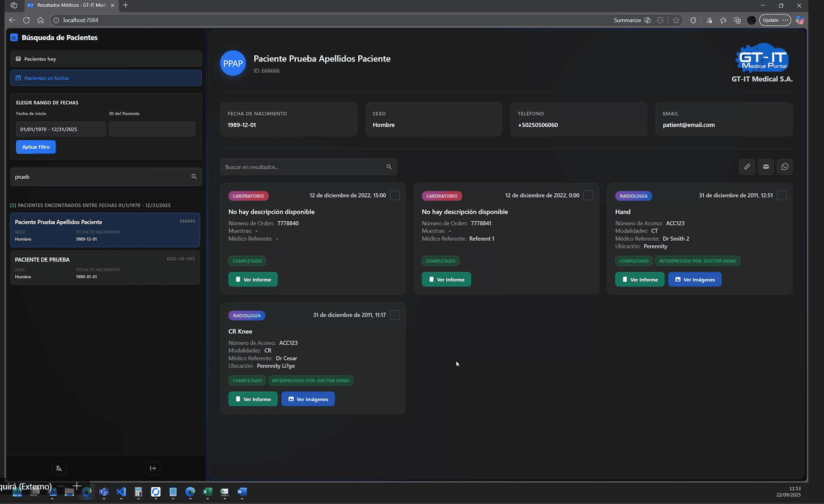
Task: Select checkbox on order 7778841 card
Action: click(588, 195)
